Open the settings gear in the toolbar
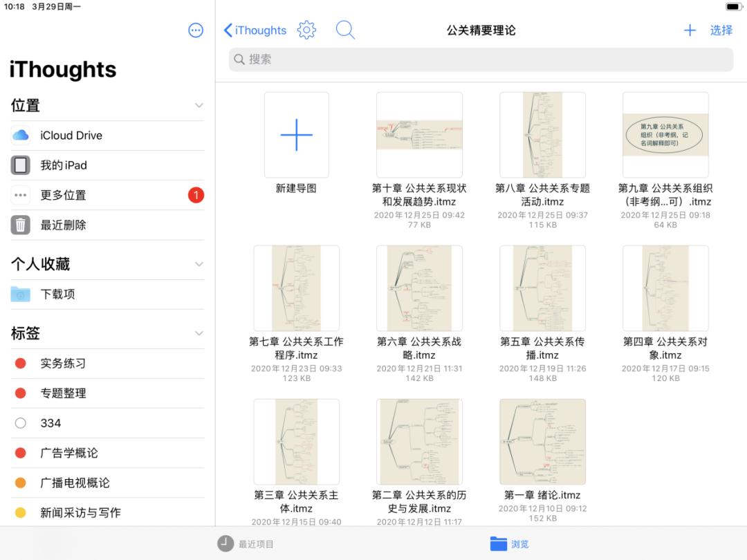 coord(306,30)
